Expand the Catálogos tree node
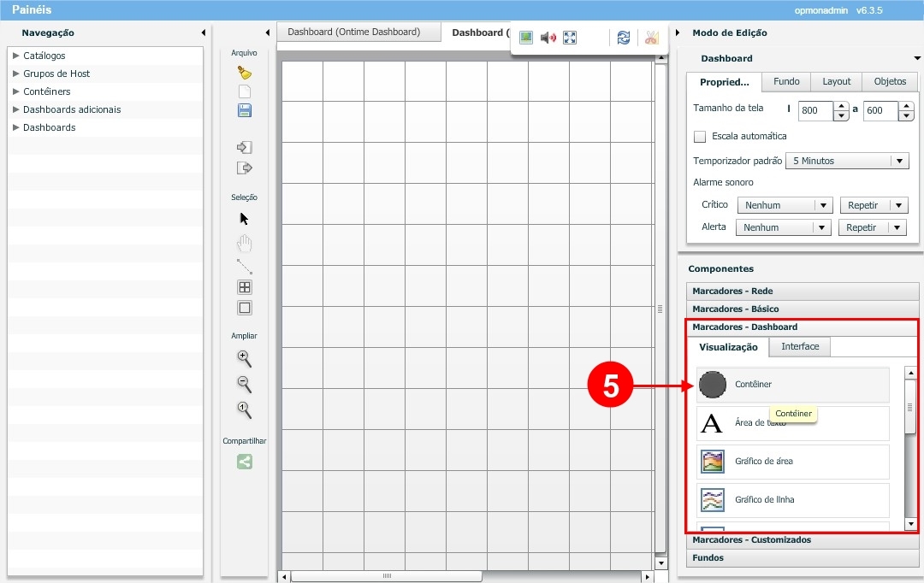 [x=16, y=56]
